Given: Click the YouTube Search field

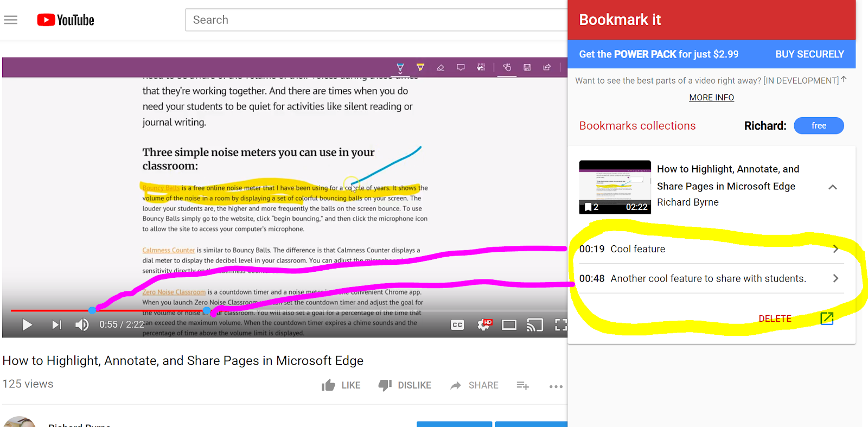Looking at the screenshot, I should click(376, 20).
